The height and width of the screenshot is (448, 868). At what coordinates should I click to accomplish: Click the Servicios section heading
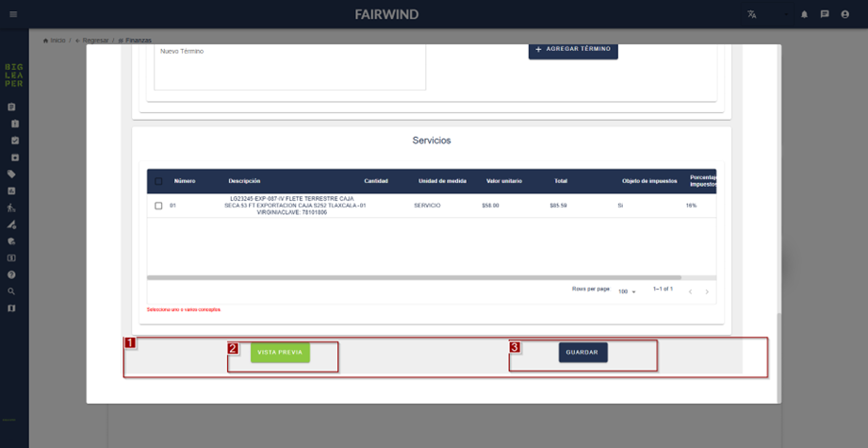click(432, 141)
